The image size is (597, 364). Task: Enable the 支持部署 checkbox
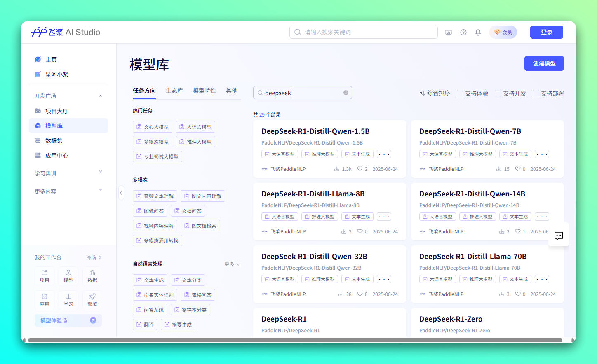click(x=536, y=93)
